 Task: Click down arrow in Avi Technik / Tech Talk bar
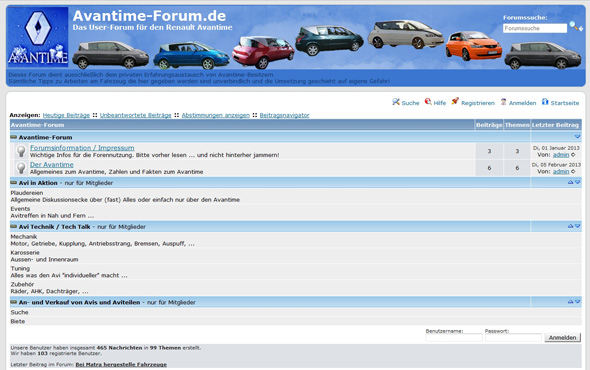tap(577, 226)
